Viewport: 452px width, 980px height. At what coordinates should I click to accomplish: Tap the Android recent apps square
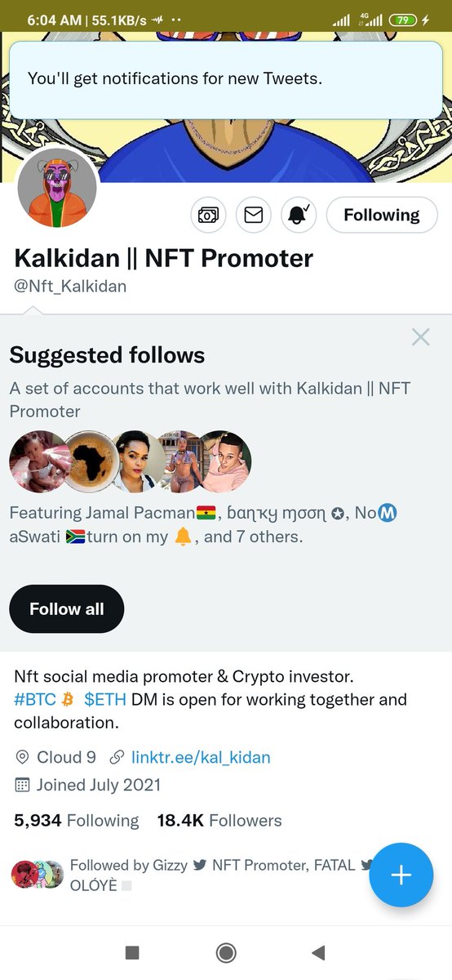click(132, 952)
